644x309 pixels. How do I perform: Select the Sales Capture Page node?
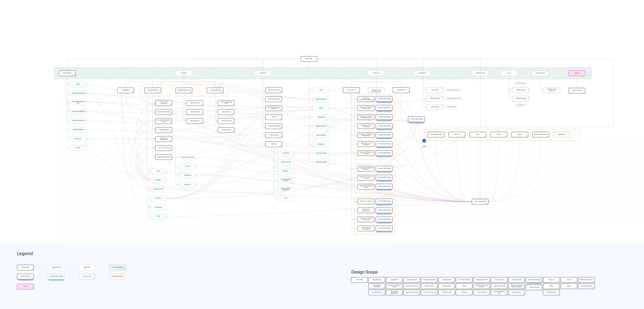tap(480, 202)
